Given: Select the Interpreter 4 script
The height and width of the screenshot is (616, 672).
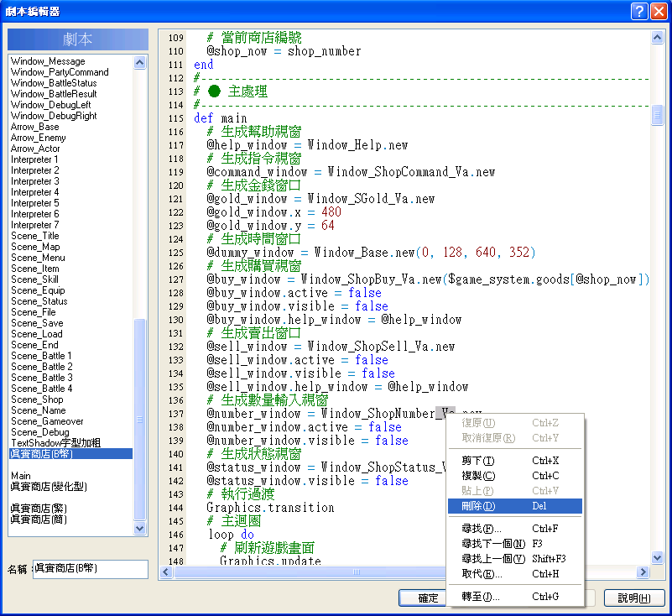Looking at the screenshot, I should [34, 192].
